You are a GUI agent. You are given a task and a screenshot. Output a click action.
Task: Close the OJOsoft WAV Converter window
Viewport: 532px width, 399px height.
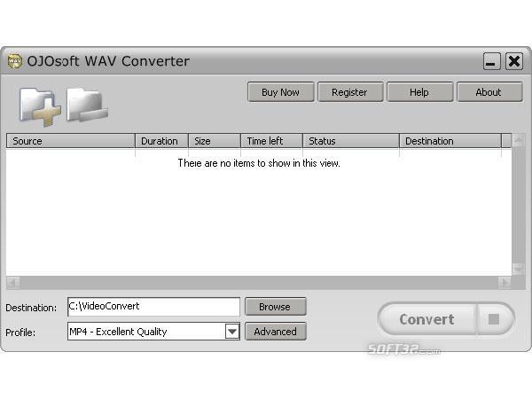[x=514, y=61]
